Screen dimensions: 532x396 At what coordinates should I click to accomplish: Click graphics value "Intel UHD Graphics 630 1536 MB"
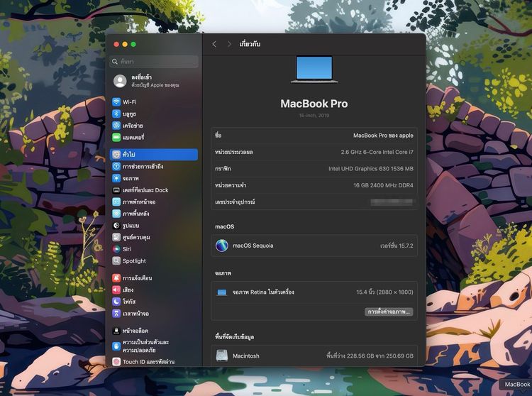pyautogui.click(x=371, y=169)
